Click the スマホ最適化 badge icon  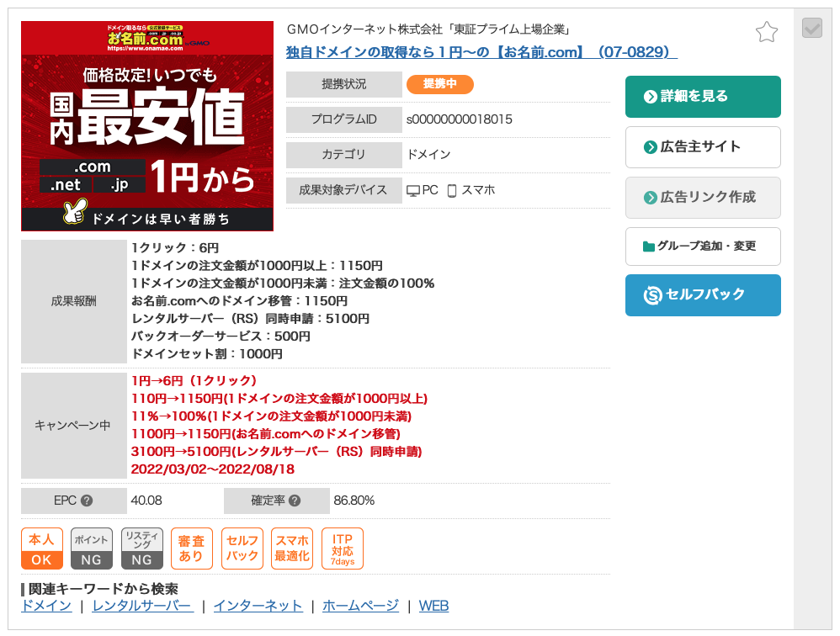(292, 549)
